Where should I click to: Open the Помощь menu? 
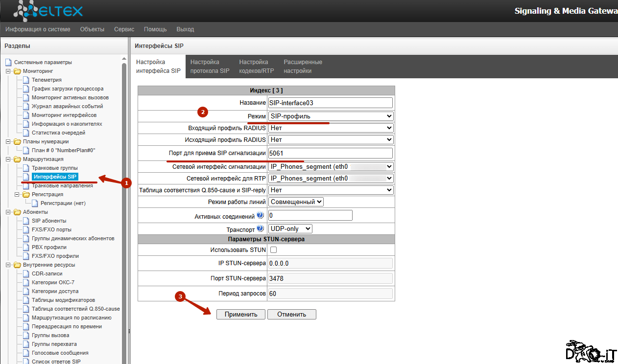155,29
